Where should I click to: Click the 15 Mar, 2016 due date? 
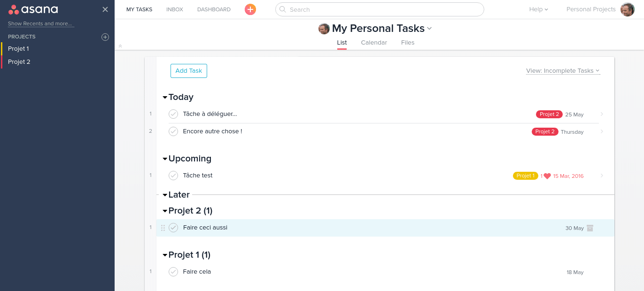(x=568, y=176)
